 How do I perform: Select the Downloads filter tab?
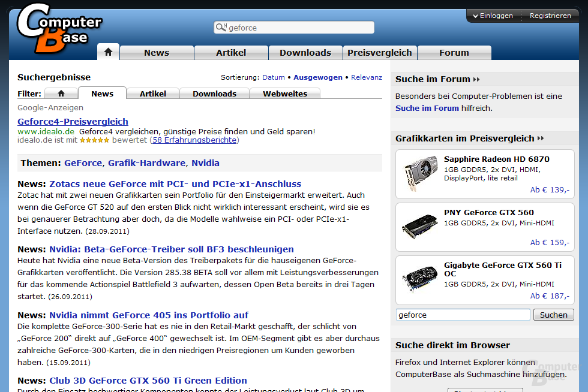pos(215,94)
